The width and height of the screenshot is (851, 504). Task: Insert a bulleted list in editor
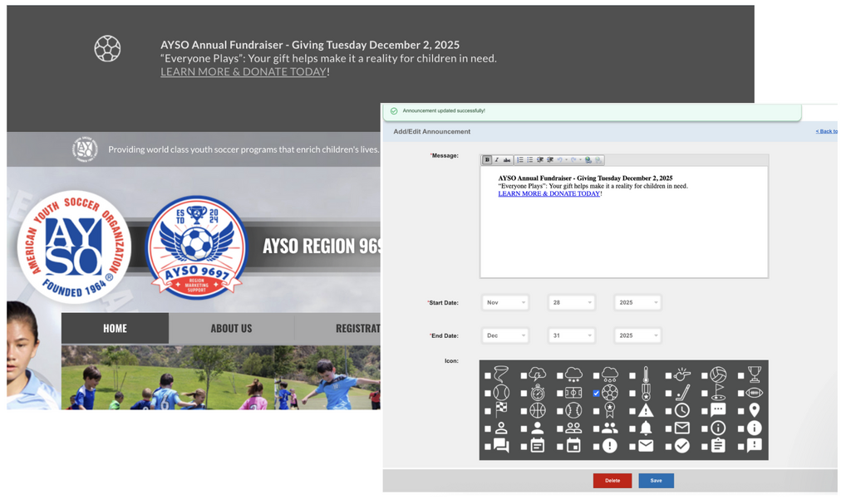[530, 160]
